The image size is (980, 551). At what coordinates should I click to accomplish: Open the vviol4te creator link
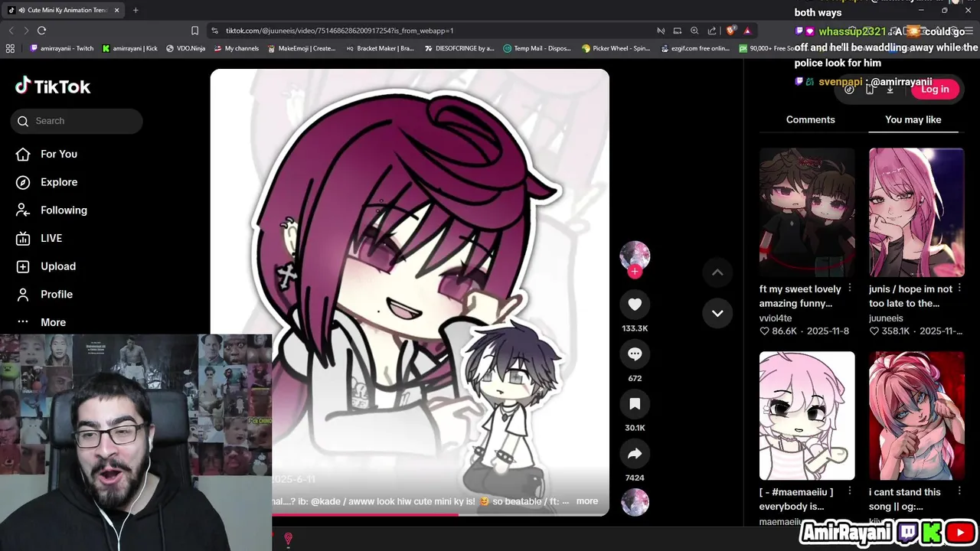coord(776,318)
